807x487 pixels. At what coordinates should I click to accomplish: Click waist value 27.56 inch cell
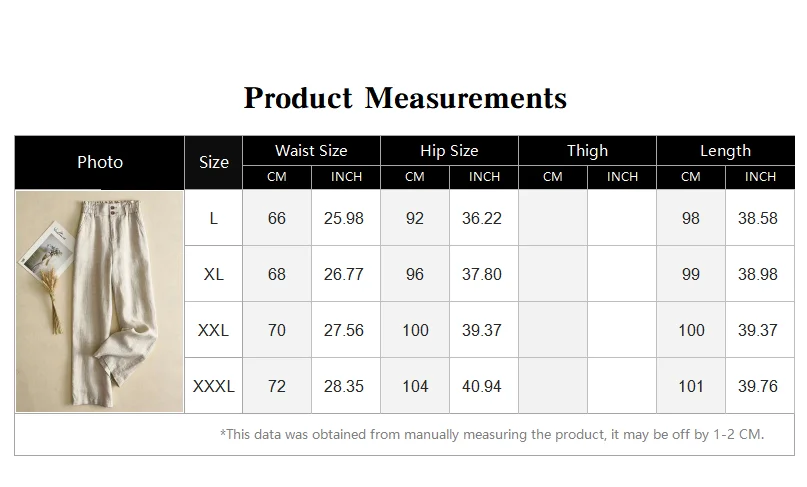pos(344,330)
